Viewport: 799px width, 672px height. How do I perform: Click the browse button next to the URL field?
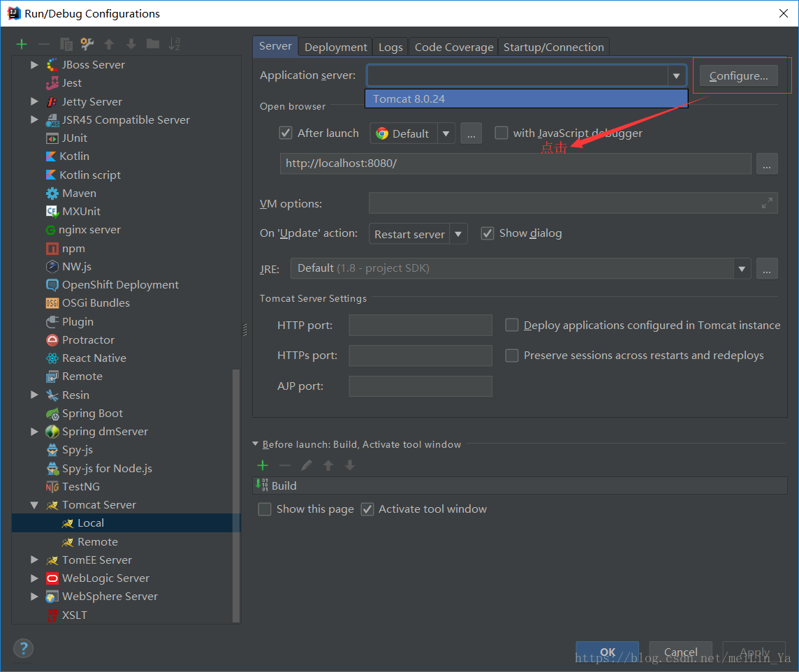767,163
